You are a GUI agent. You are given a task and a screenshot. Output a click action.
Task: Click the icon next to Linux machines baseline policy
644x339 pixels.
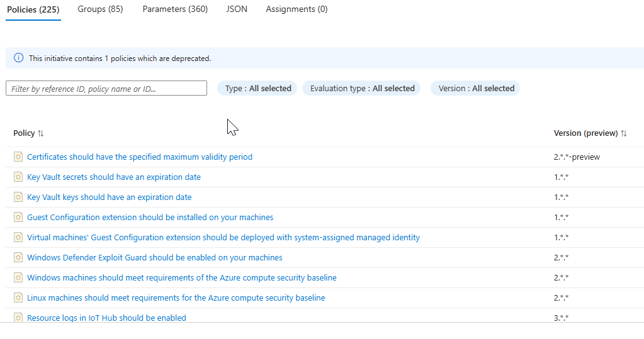(x=18, y=297)
